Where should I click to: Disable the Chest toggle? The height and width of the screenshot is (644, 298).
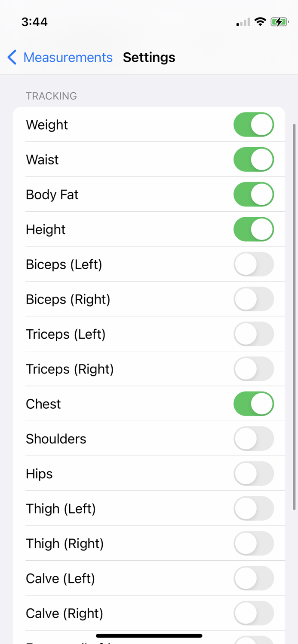254,404
